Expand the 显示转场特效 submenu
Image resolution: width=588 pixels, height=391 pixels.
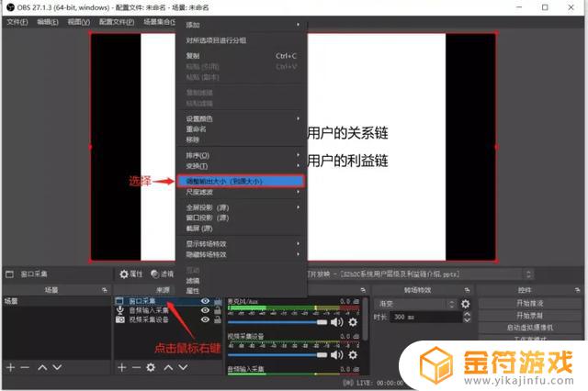click(x=241, y=244)
